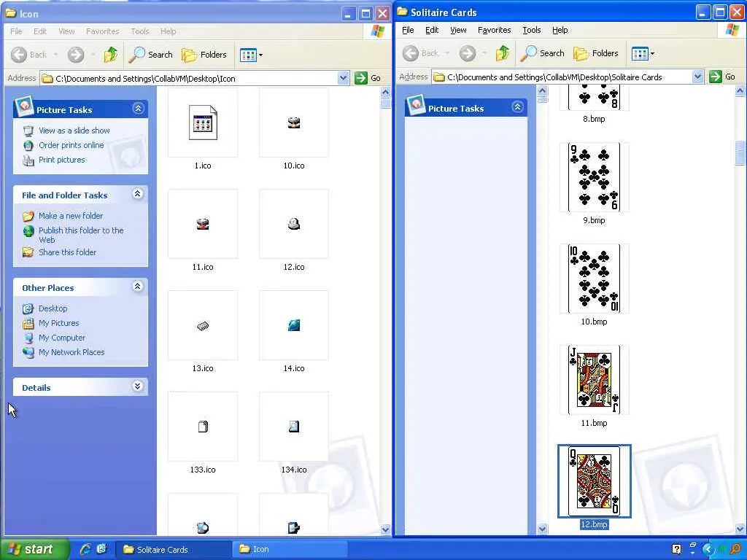This screenshot has height=560, width=747.
Task: Click scroll down arrow in Icon window
Action: (386, 529)
